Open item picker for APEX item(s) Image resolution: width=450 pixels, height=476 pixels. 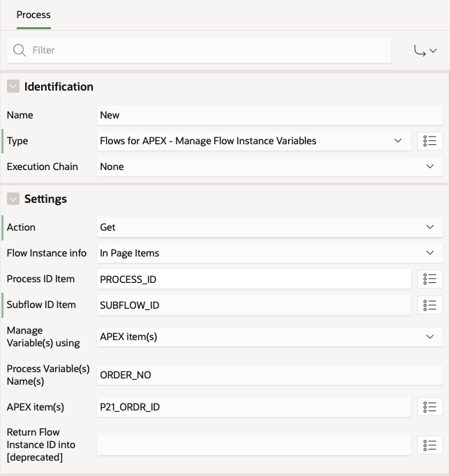(x=430, y=407)
